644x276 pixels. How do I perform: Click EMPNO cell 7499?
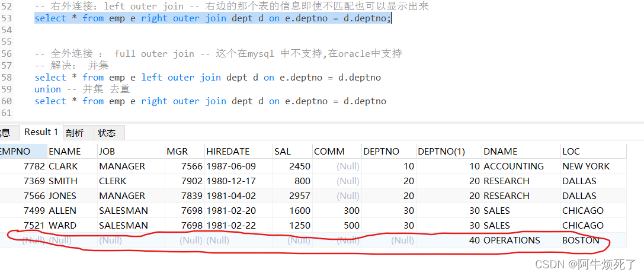point(23,210)
